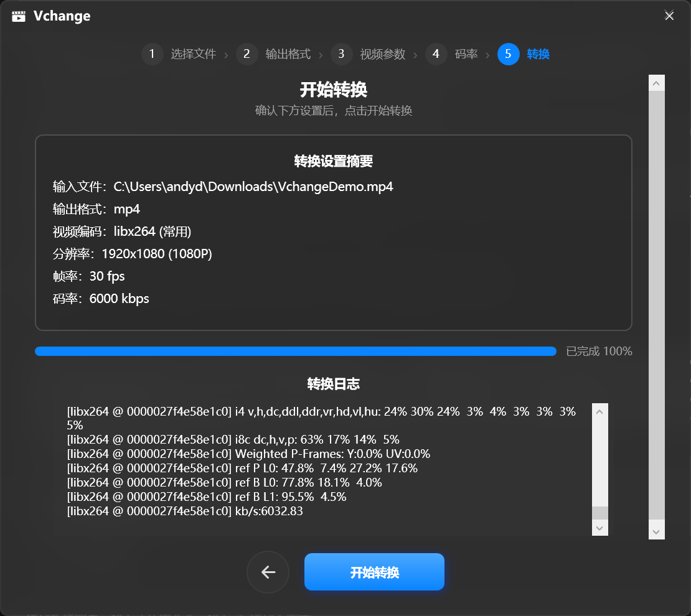
Task: Close the Vchange window
Action: coord(669,16)
